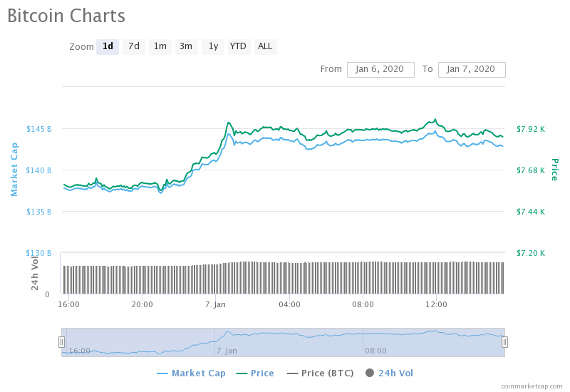Switch zoom to 7d
Image resolution: width=570 pixels, height=392 pixels.
click(x=134, y=46)
